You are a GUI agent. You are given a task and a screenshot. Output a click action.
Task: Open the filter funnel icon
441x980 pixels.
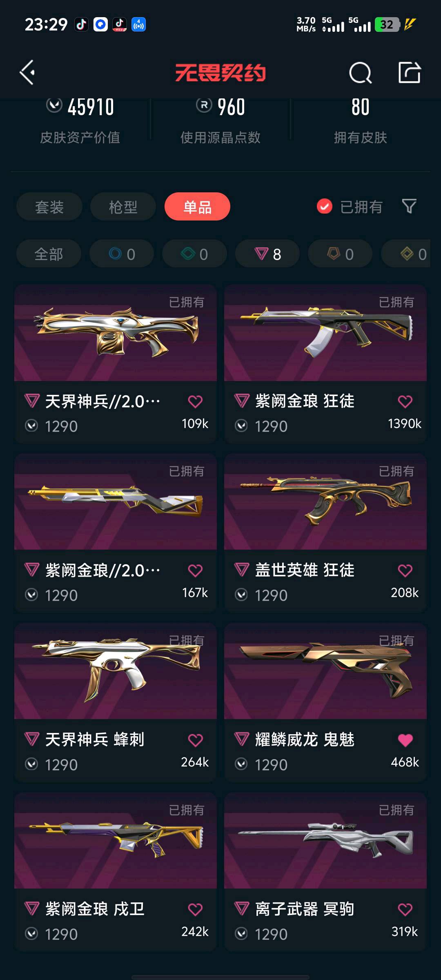(x=409, y=206)
